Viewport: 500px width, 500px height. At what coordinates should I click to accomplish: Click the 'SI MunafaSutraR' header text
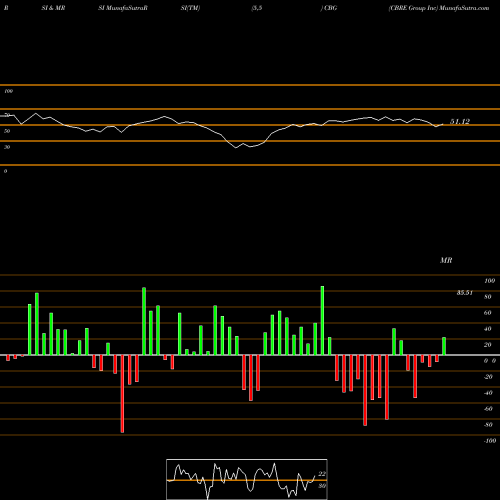pyautogui.click(x=123, y=8)
